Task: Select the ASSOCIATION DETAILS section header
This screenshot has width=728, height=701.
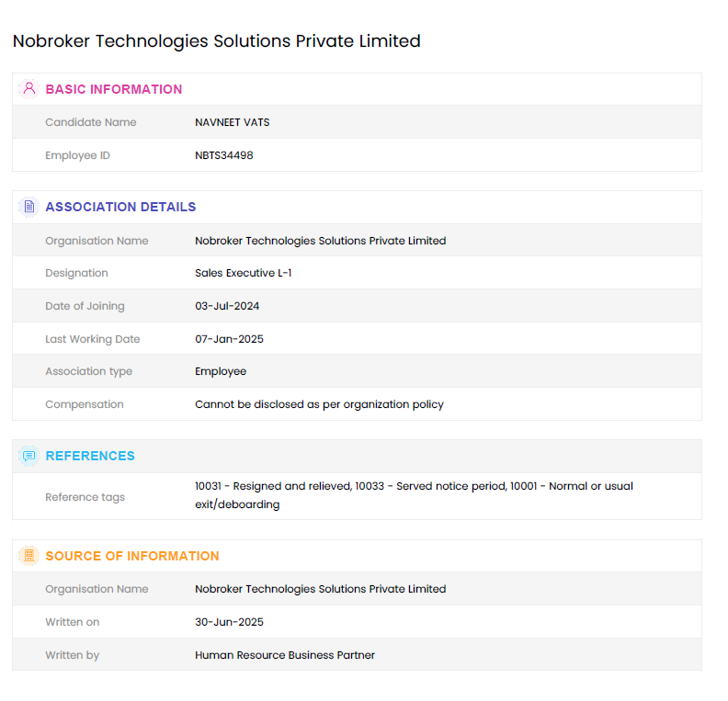Action: (x=120, y=207)
